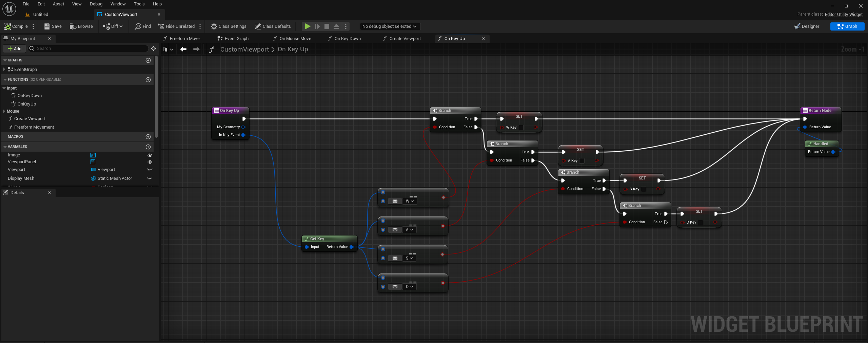The height and width of the screenshot is (343, 868).
Task: Switch to Graph mode
Action: pos(847,26)
